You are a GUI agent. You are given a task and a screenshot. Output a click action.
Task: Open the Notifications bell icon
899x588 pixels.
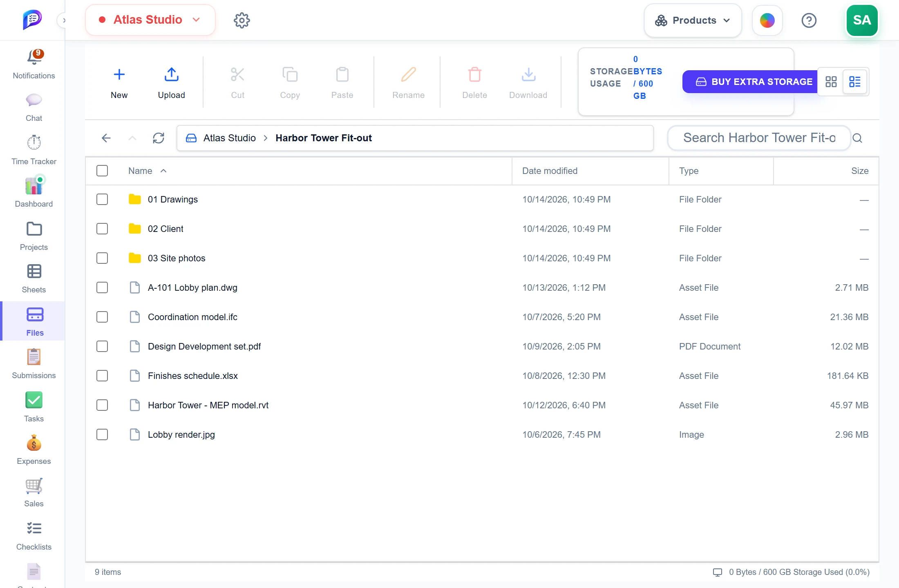34,58
